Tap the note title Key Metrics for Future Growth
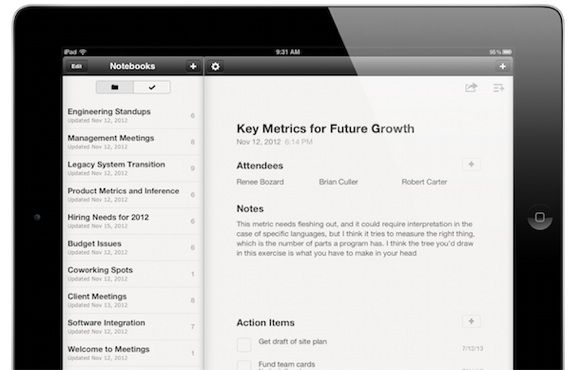The height and width of the screenshot is (370, 580). pyautogui.click(x=326, y=128)
